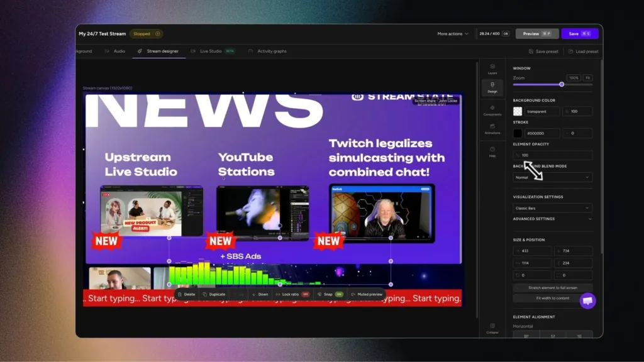Screen dimensions: 644x362
Task: Click the Help icon in sidebar
Action: click(x=492, y=151)
